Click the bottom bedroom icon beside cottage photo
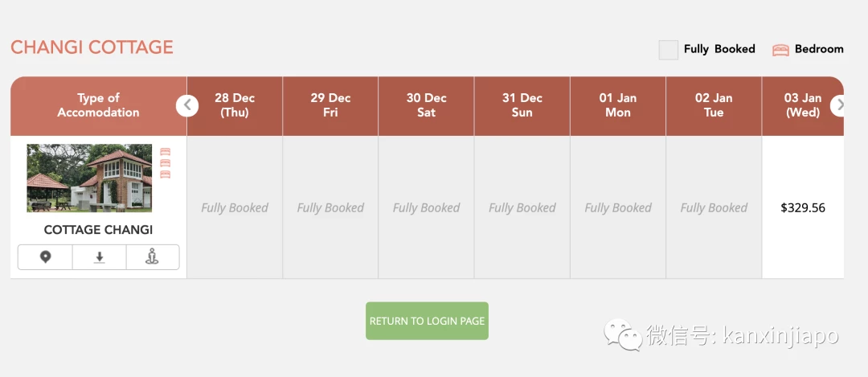This screenshot has width=868, height=377. (165, 174)
